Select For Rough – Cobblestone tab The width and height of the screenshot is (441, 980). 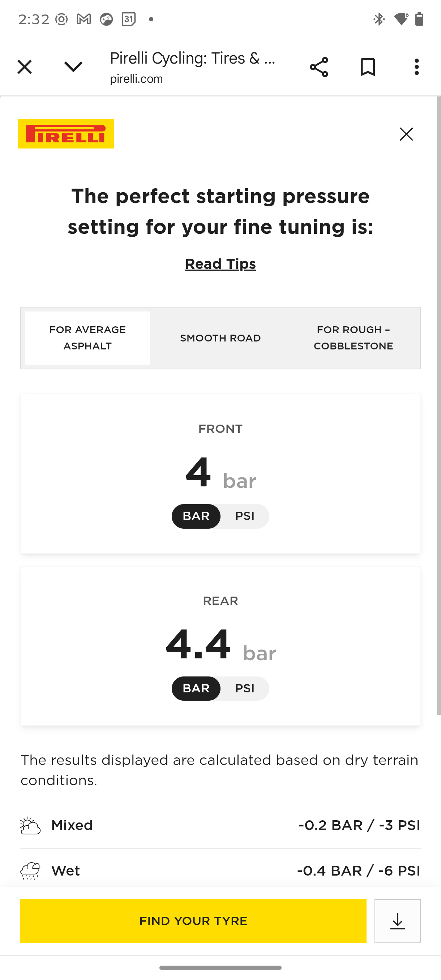click(353, 338)
